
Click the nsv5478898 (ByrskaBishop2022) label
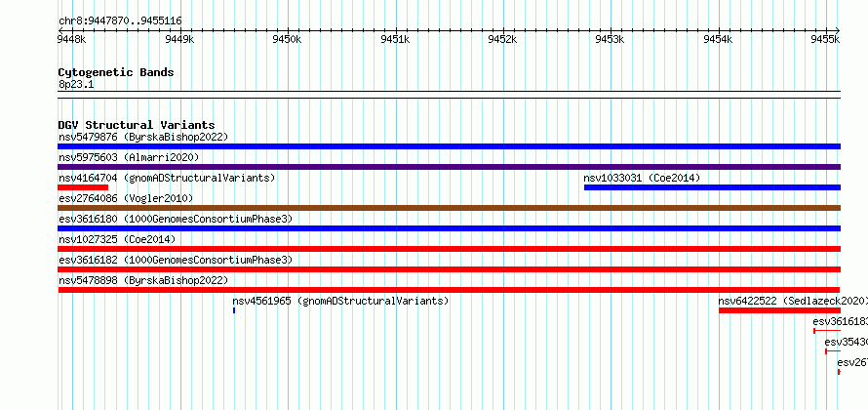(x=143, y=280)
